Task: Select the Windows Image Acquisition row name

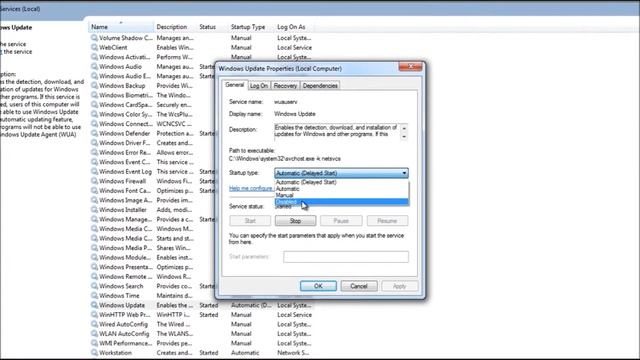Action: pos(126,200)
